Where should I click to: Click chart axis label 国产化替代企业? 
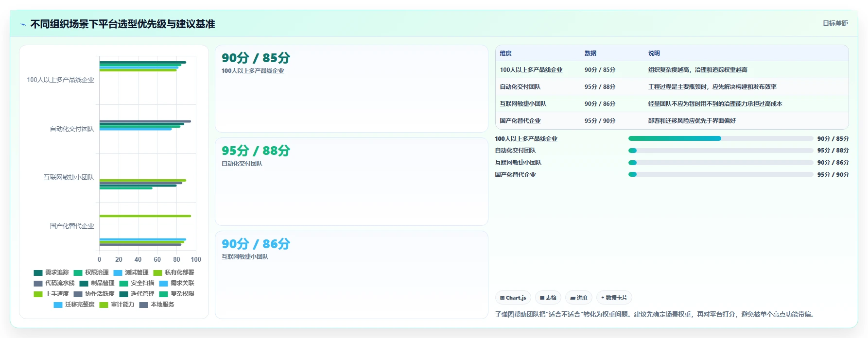72,226
